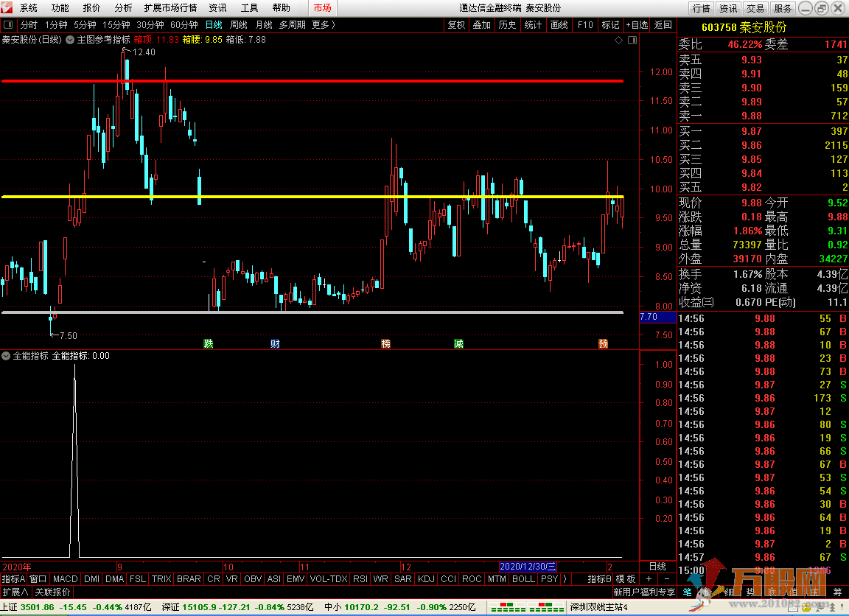Toggle the left sidebar panel icon

tap(8, 25)
